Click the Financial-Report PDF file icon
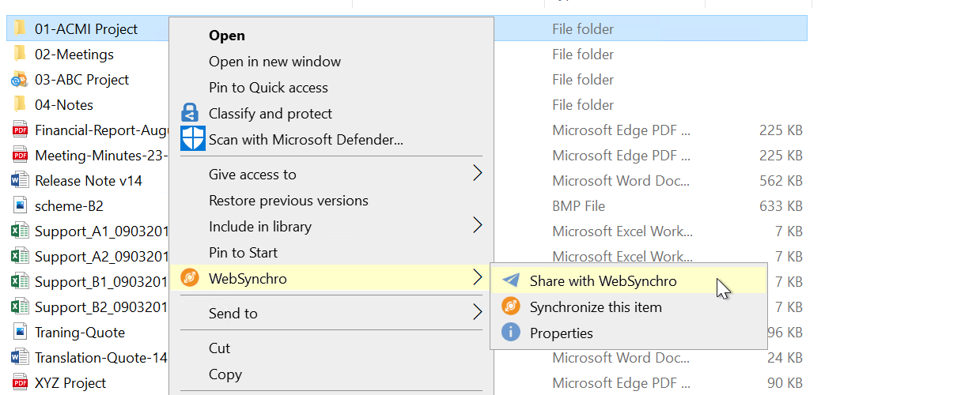This screenshot has height=395, width=980. (20, 130)
